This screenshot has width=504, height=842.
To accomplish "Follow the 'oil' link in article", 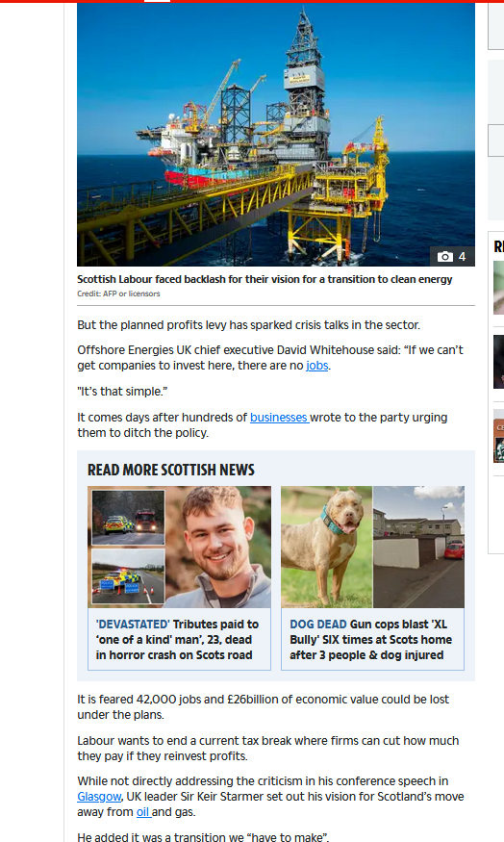I will pyautogui.click(x=142, y=812).
